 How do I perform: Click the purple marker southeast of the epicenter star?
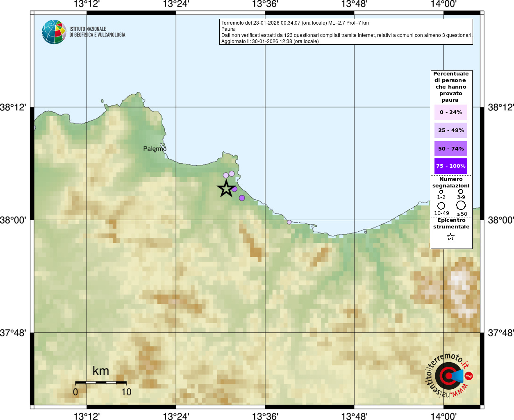242,198
